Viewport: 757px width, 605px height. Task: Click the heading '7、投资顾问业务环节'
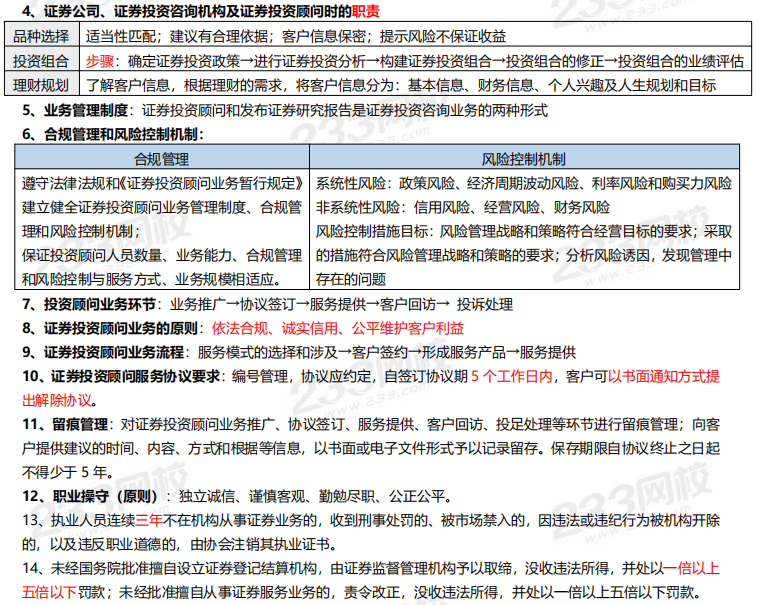coord(89,304)
